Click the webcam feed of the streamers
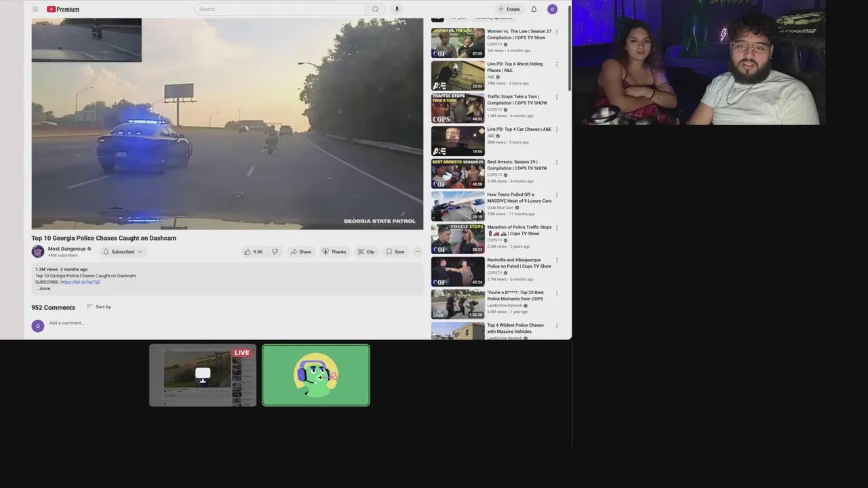Image resolution: width=868 pixels, height=488 pixels. 700,62
